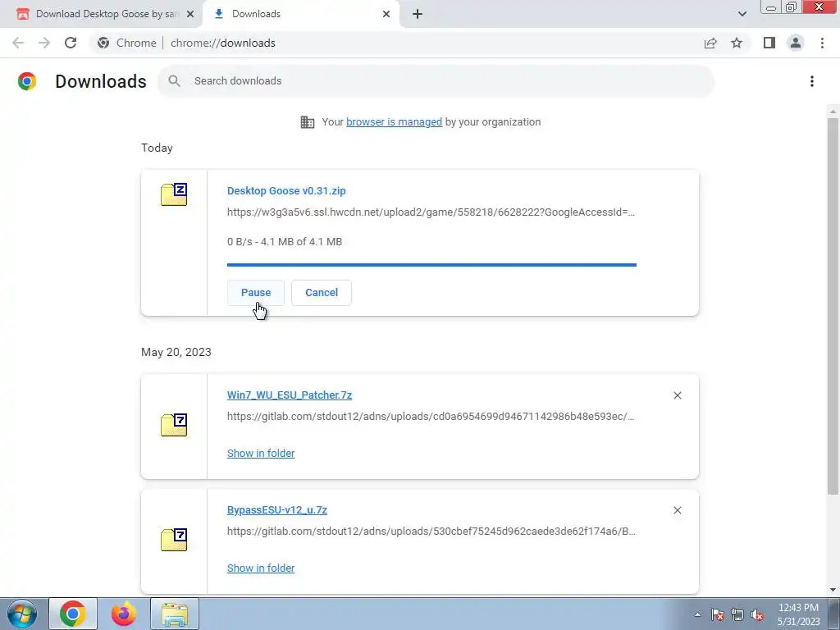Open the browser is managed link
Image resolution: width=840 pixels, height=630 pixels.
tap(395, 122)
